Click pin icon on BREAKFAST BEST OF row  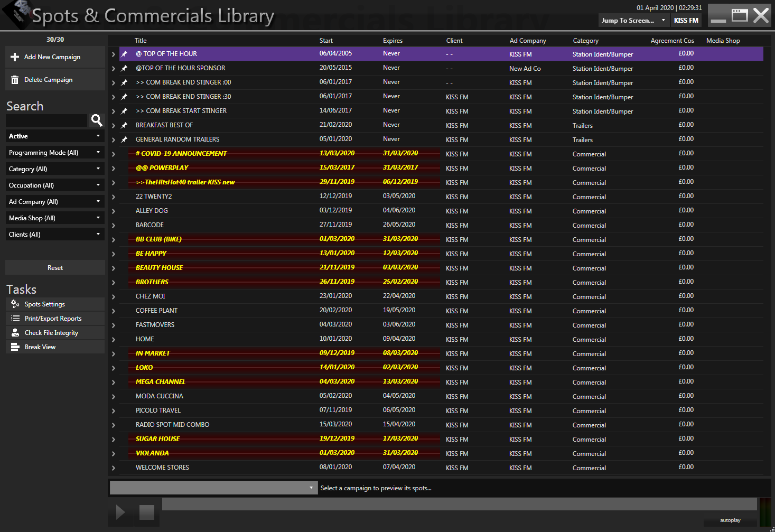point(124,125)
